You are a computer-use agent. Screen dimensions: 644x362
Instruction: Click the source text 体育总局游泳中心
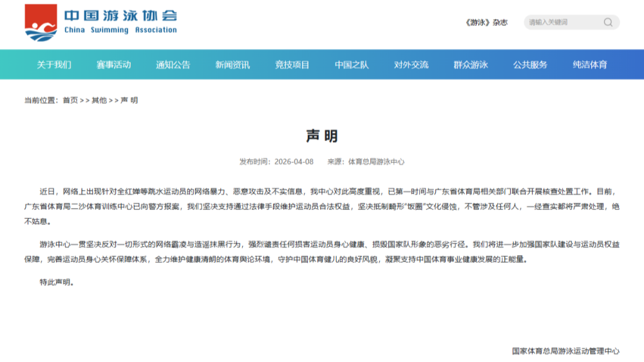pos(376,162)
